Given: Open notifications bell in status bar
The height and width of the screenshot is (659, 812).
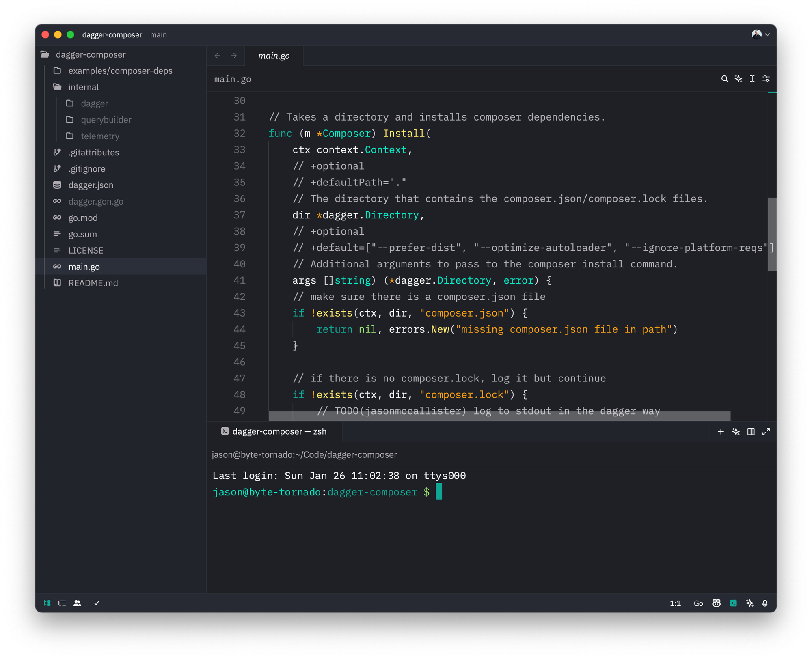Looking at the screenshot, I should tap(764, 603).
